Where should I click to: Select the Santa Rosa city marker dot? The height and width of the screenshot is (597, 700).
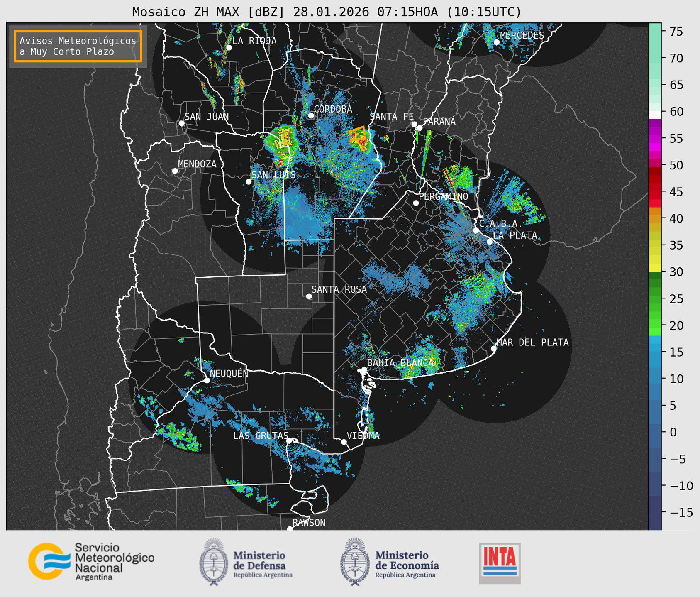309,296
